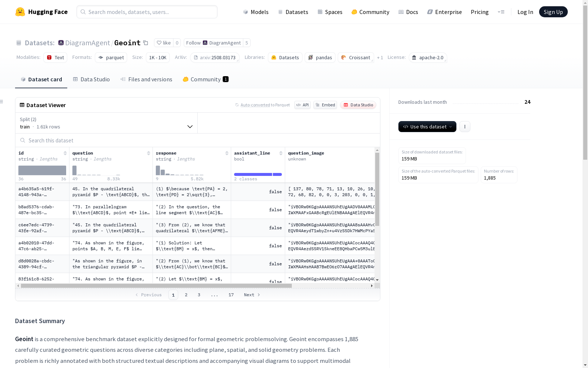Image resolution: width=588 pixels, height=368 pixels.
Task: Go to page 17 of the viewer
Action: 231,295
